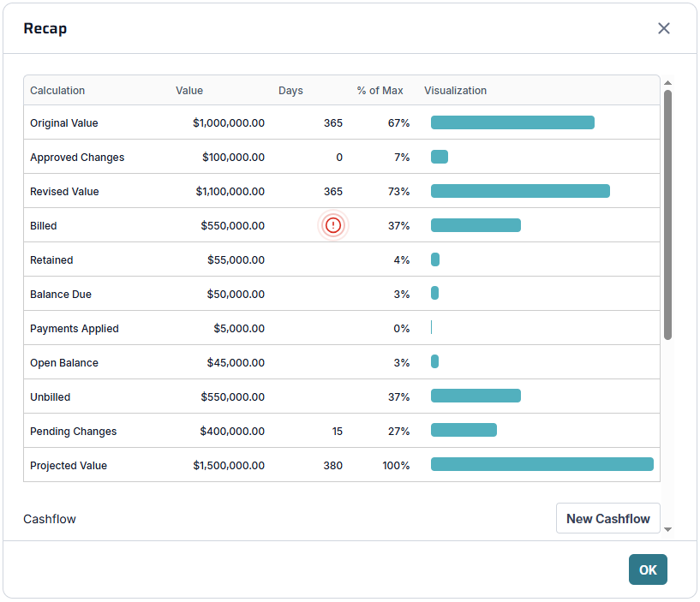
Task: Click the vertical scrollbar thumb
Action: 667,214
